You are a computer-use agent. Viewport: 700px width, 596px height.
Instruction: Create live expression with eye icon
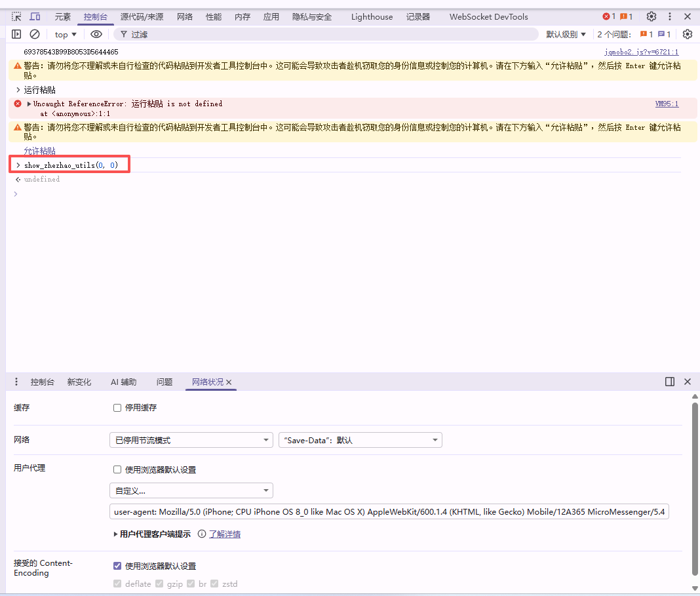(96, 34)
